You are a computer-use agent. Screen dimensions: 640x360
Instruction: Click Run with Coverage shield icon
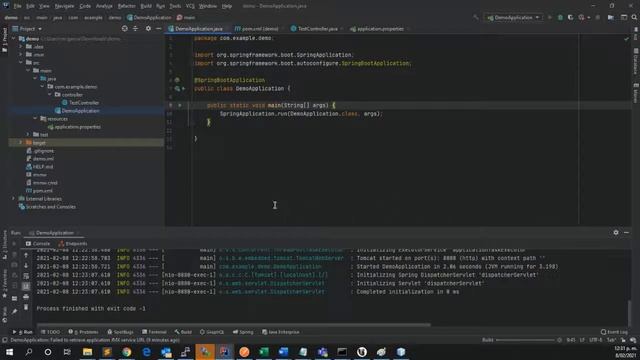coord(570,18)
